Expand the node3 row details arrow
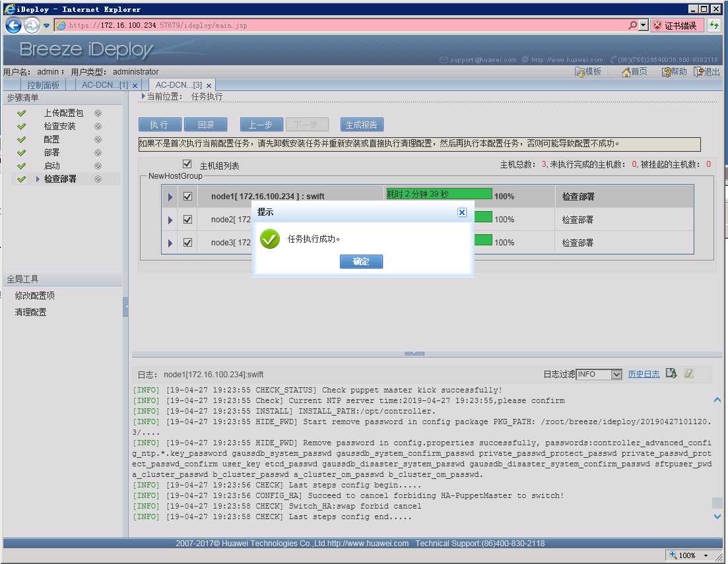The image size is (728, 564). (170, 243)
